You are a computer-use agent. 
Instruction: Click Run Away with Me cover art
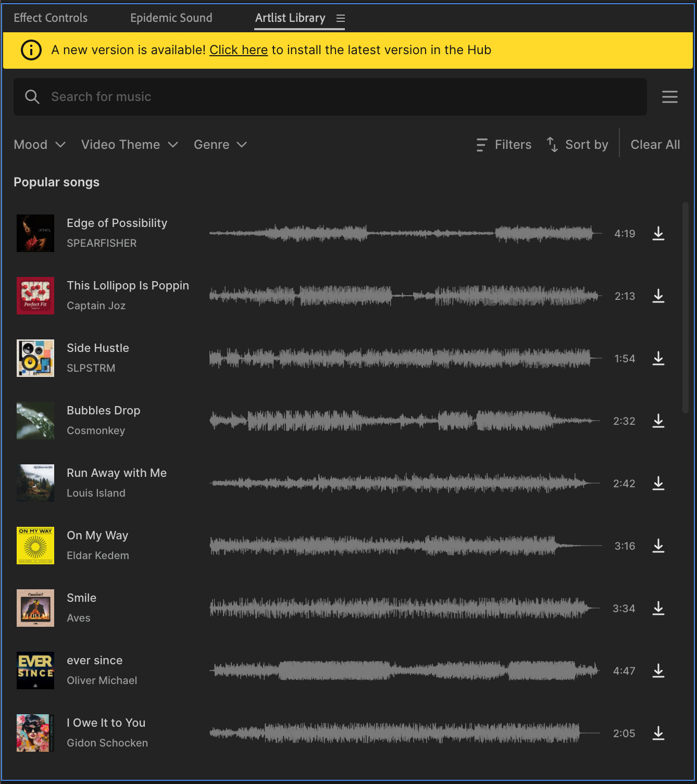tap(35, 483)
